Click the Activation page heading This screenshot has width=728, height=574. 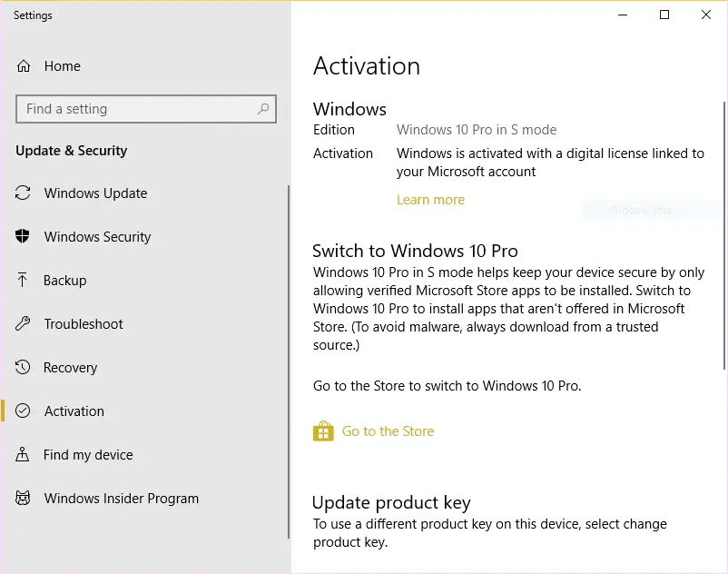coord(367,66)
